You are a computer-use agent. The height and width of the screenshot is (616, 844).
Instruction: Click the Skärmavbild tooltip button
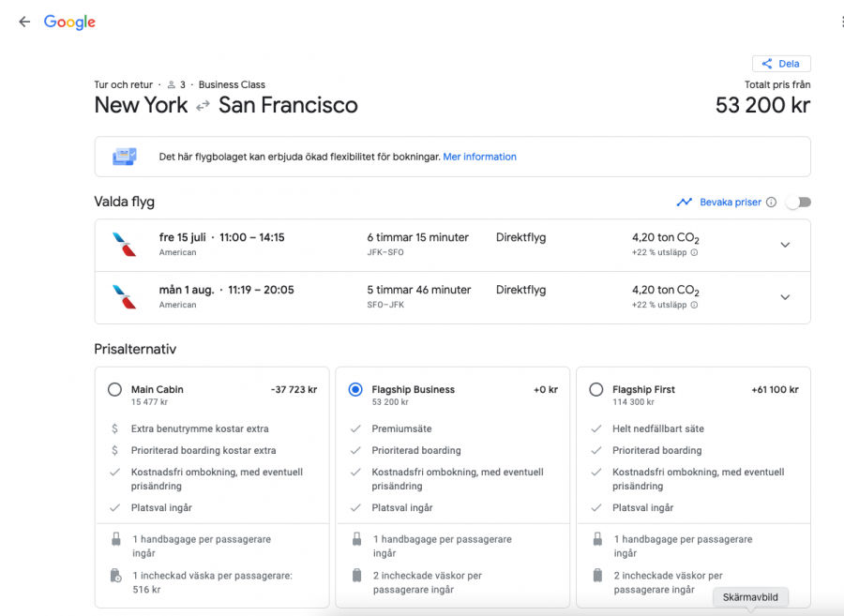[x=749, y=597]
